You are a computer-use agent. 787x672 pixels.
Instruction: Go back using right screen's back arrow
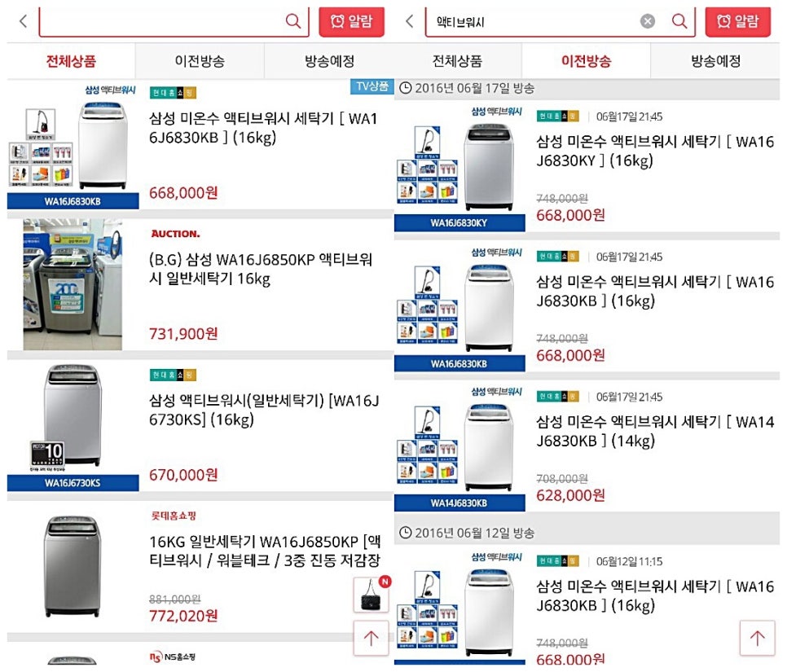pos(410,21)
